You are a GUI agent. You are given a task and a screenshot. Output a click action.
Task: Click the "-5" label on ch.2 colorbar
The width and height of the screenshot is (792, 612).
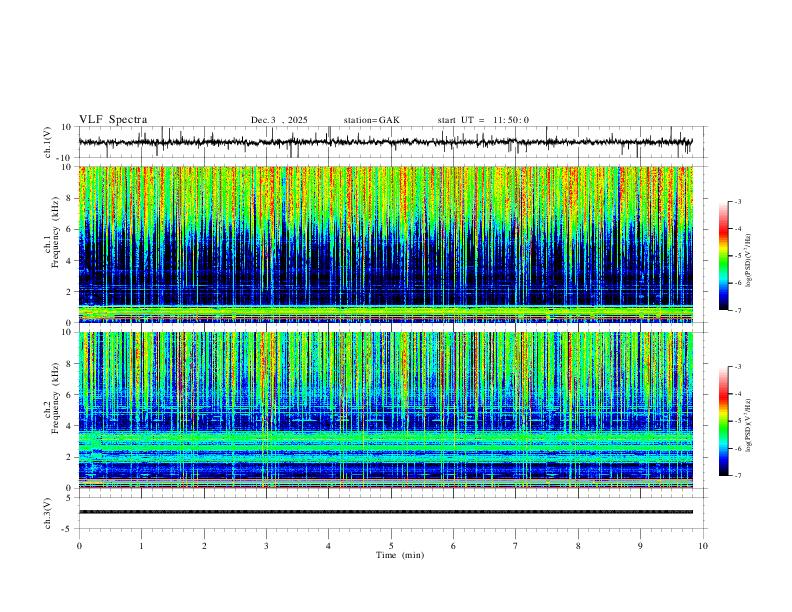click(x=737, y=421)
